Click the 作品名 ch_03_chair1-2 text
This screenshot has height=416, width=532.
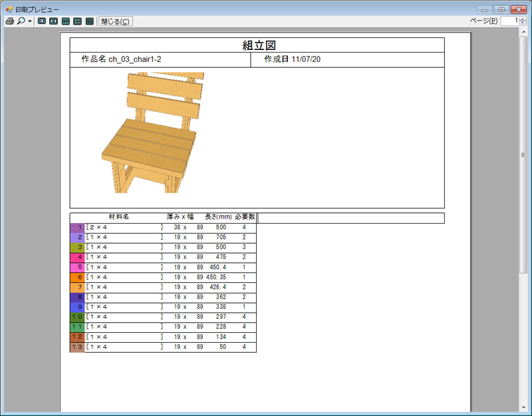coord(121,59)
